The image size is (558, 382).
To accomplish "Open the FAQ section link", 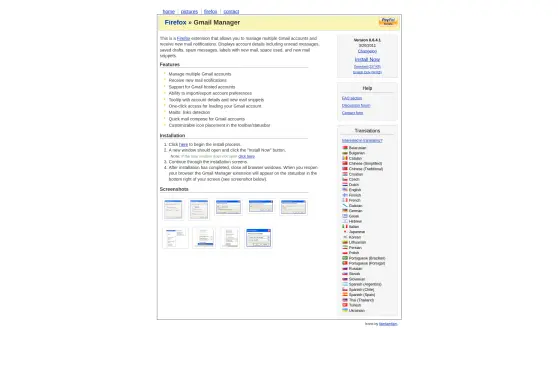I will coord(352,98).
